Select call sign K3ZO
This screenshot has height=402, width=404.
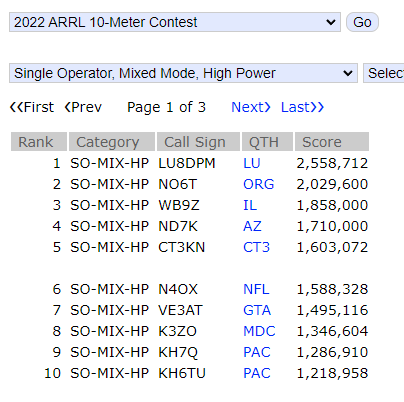click(177, 331)
